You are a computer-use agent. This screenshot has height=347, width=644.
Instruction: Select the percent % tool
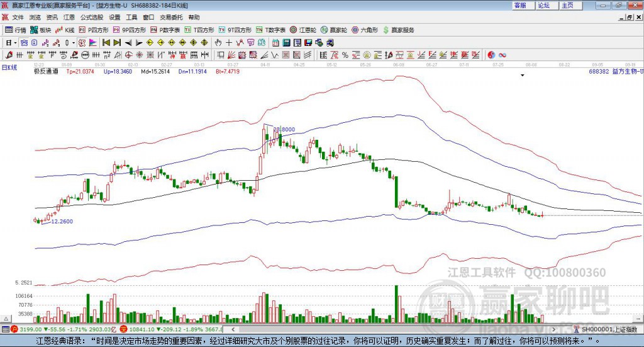coord(345,55)
